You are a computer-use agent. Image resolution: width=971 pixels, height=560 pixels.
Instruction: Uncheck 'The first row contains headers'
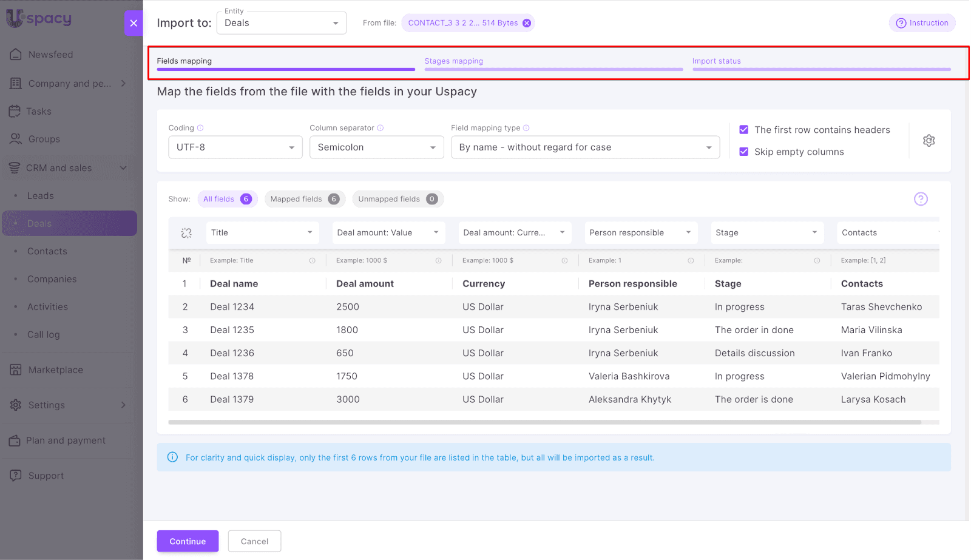click(x=743, y=130)
